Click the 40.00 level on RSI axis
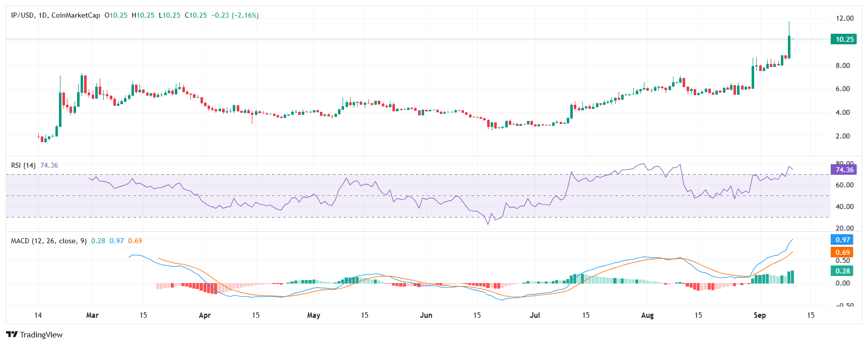Screen dimensions: 868x345 point(844,206)
